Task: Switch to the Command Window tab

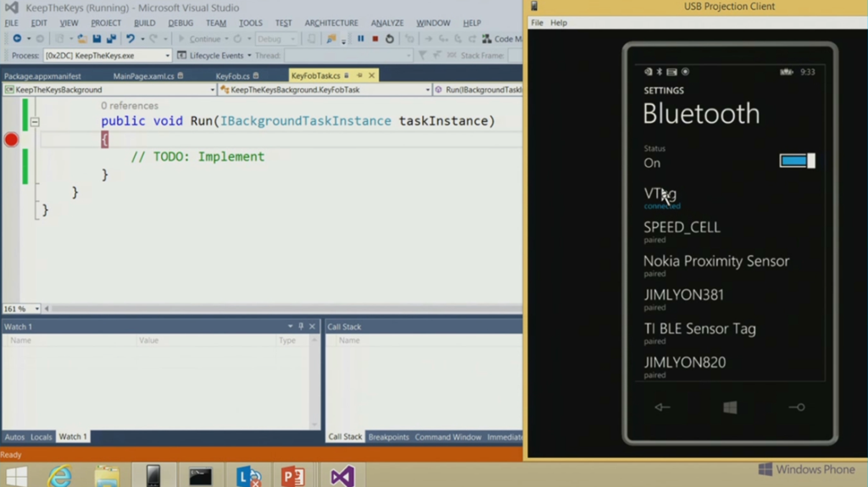Action: pyautogui.click(x=448, y=437)
